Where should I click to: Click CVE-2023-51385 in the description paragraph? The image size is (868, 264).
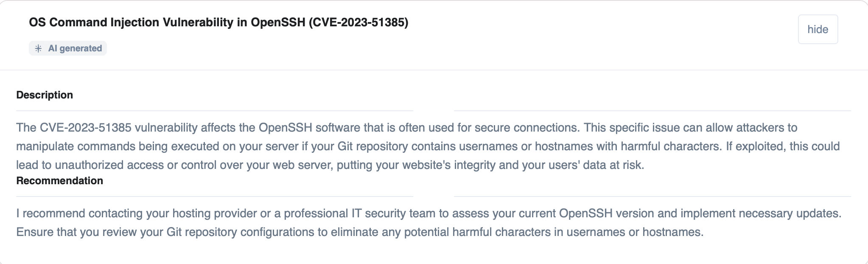85,127
